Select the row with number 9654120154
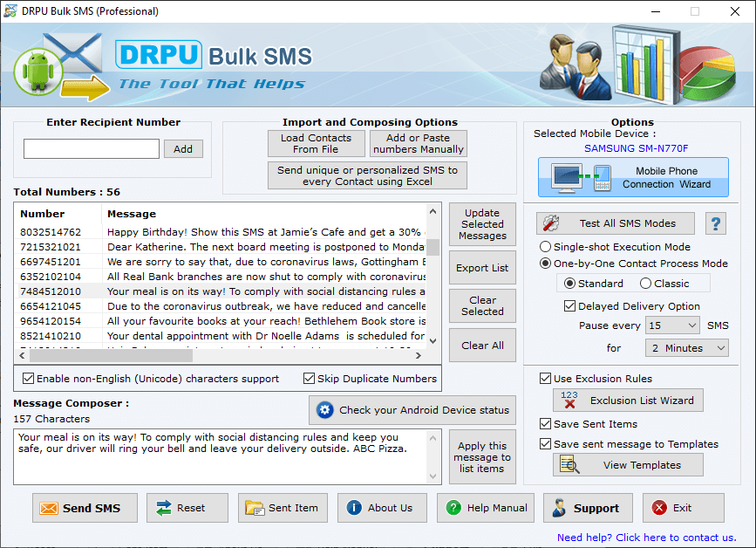Viewport: 756px width, 548px height. click(221, 321)
